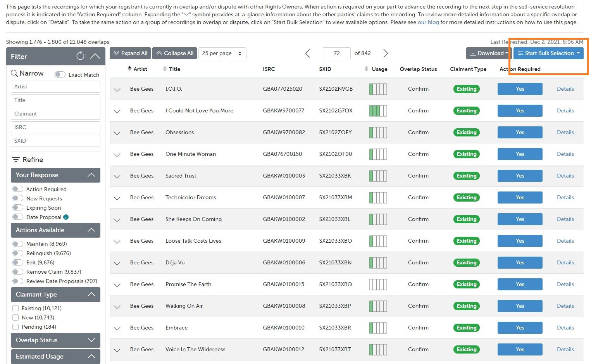Open the our blog link
Image resolution: width=591 pixels, height=364 pixels.
(428, 22)
